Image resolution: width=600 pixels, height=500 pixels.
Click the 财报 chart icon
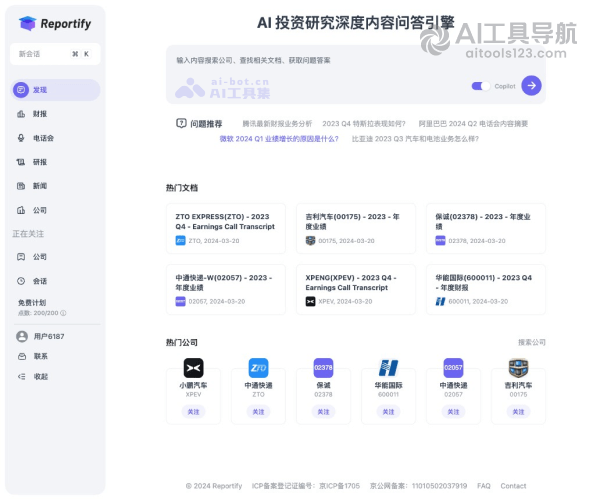click(x=21, y=114)
